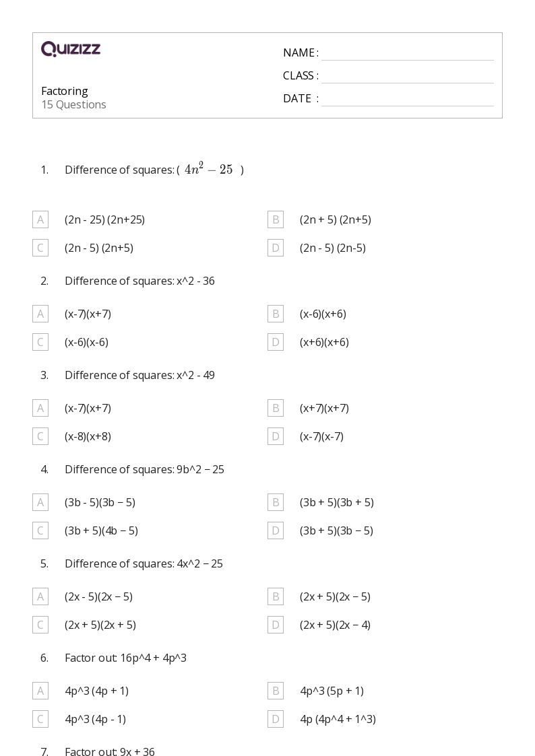Check box D (3b + 5)(3b − 5)

click(x=276, y=531)
